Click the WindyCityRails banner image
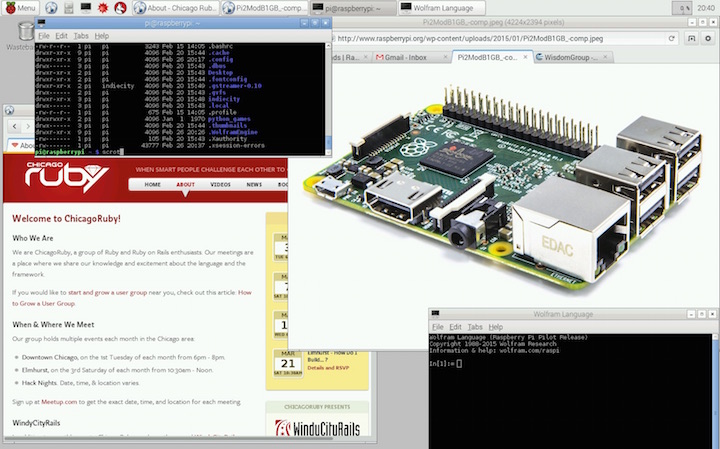Screen dimensions: 720x449 pyautogui.click(x=317, y=427)
